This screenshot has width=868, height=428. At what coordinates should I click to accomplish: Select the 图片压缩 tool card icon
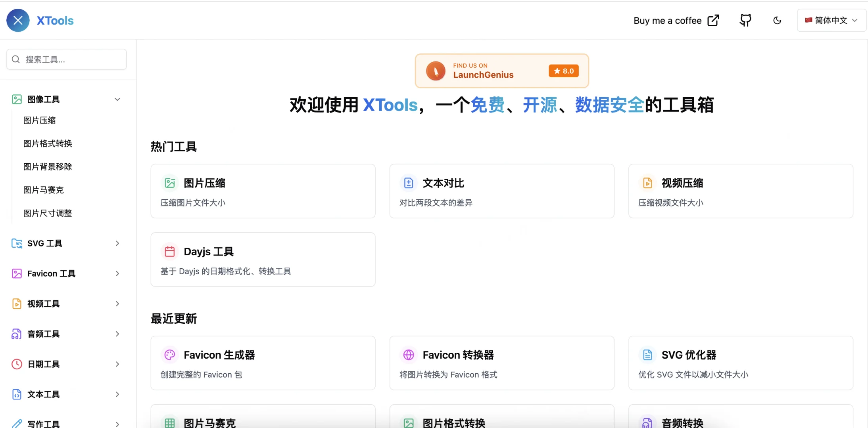[x=170, y=183]
